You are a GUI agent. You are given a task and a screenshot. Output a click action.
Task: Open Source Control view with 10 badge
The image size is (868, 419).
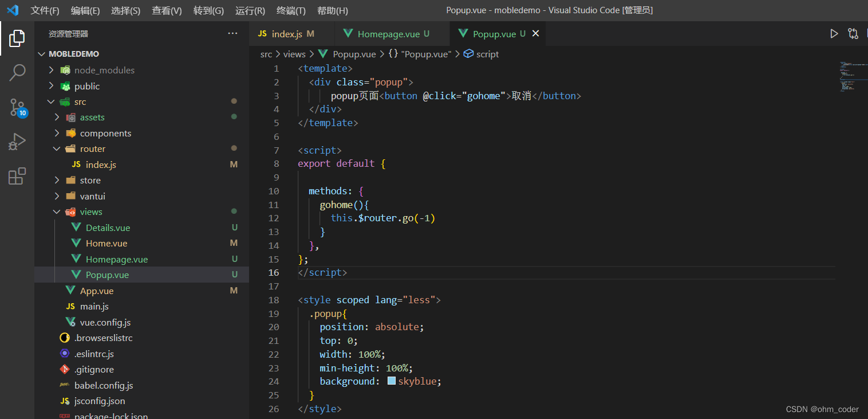(x=17, y=107)
